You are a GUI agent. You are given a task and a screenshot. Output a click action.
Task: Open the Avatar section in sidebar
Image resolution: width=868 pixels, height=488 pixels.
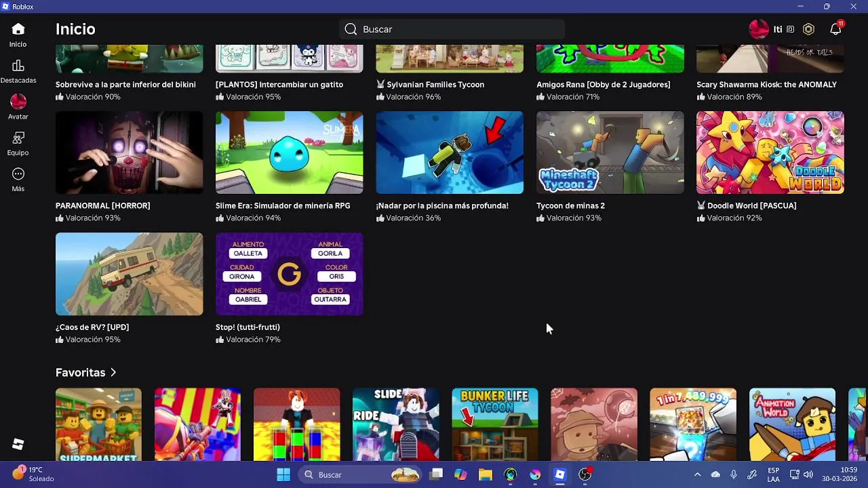tap(18, 107)
